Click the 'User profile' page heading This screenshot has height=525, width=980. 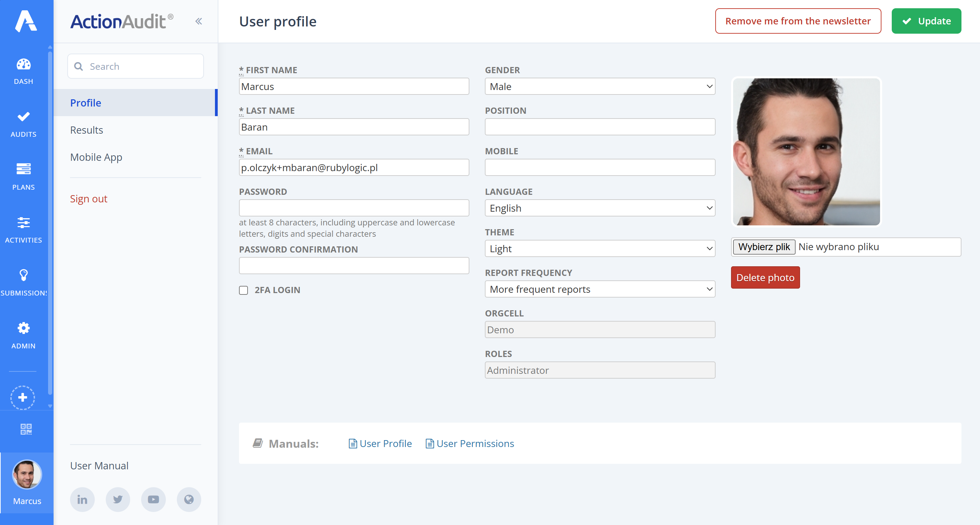point(278,22)
